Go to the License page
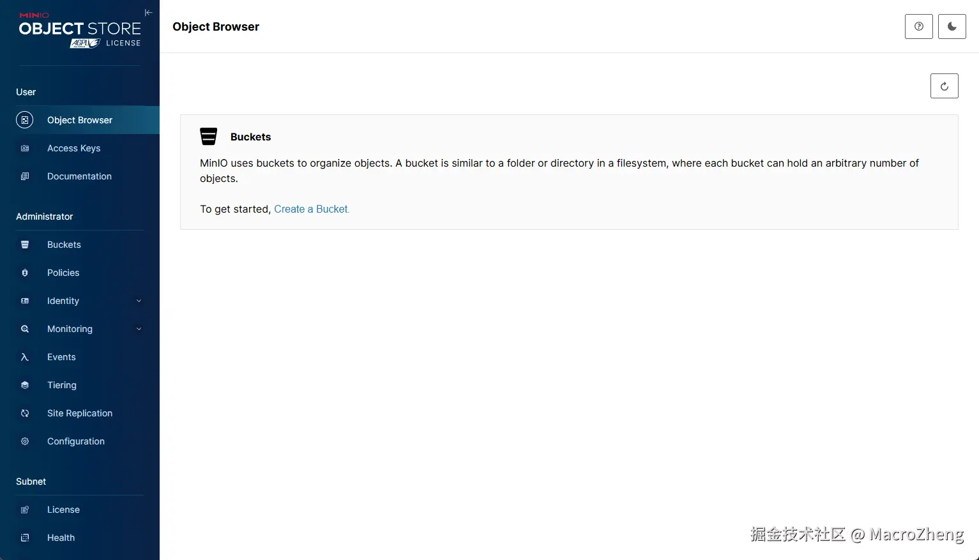The image size is (979, 560). click(x=63, y=510)
